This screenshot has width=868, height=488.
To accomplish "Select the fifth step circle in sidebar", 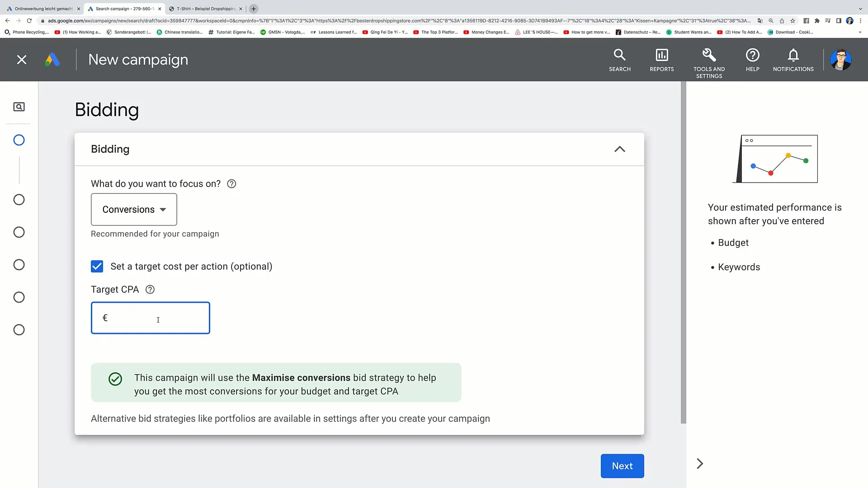I will (19, 297).
